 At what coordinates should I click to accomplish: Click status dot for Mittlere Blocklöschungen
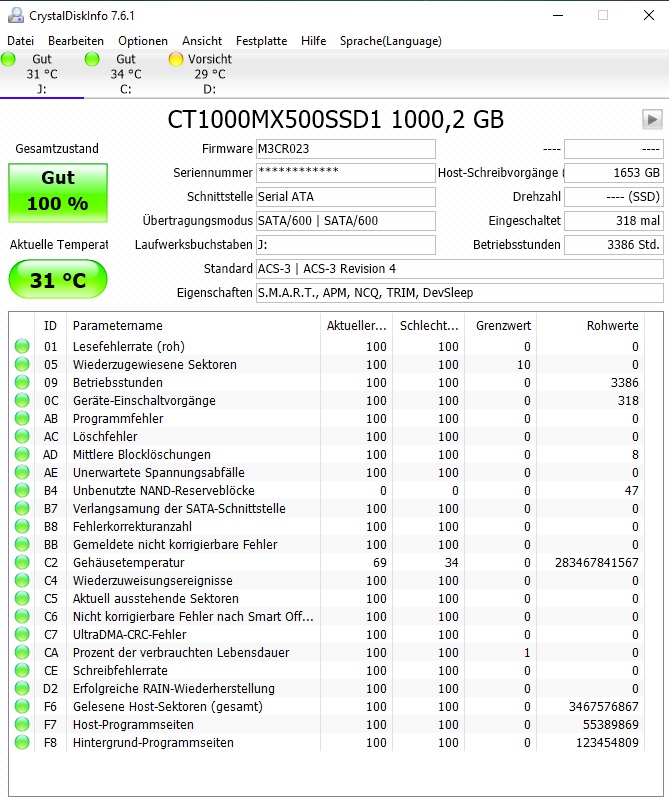coord(22,454)
